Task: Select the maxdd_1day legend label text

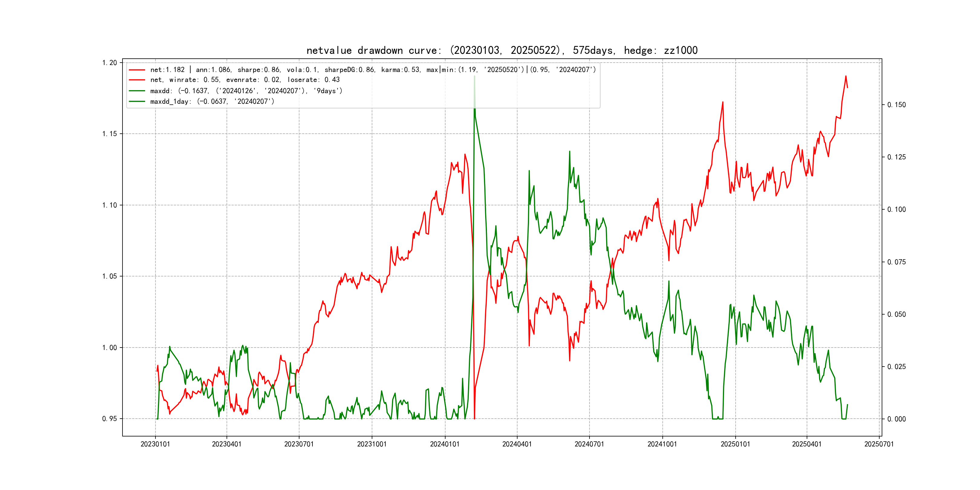Action: pos(212,102)
